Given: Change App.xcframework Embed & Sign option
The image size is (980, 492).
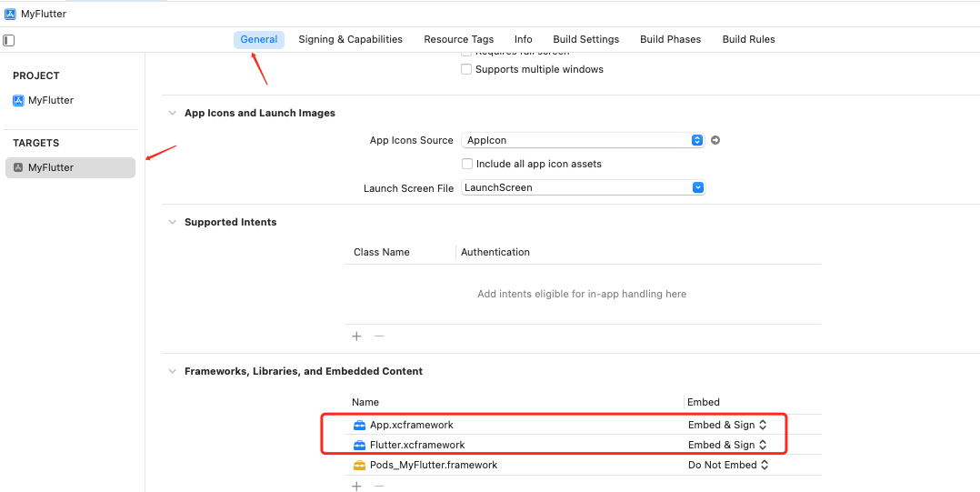Looking at the screenshot, I should click(x=728, y=425).
